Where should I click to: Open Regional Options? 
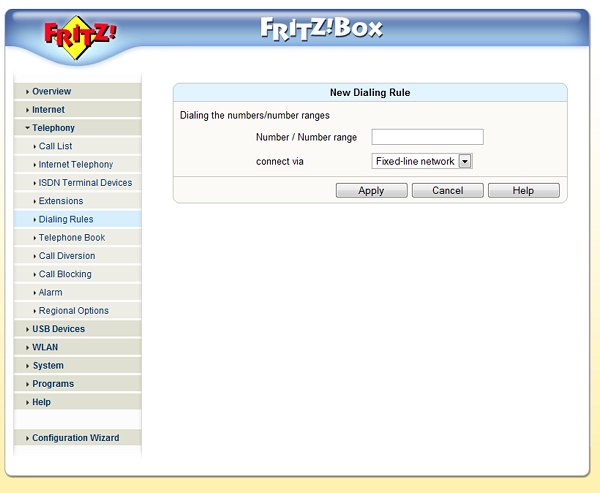coord(73,311)
